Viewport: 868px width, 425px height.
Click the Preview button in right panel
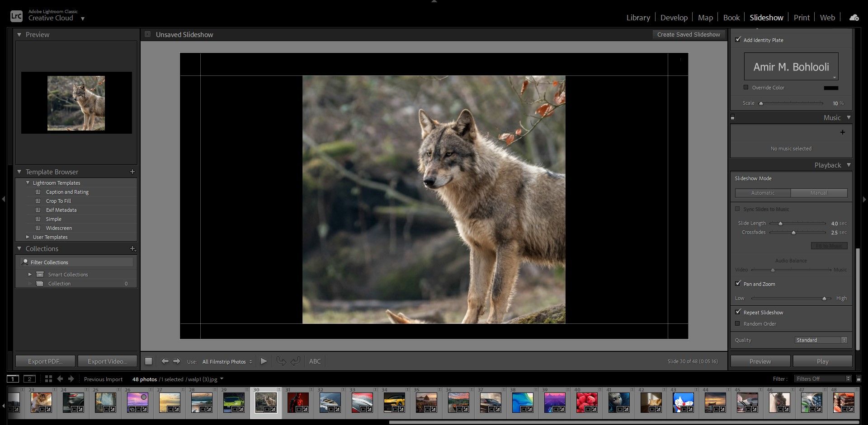click(x=760, y=361)
